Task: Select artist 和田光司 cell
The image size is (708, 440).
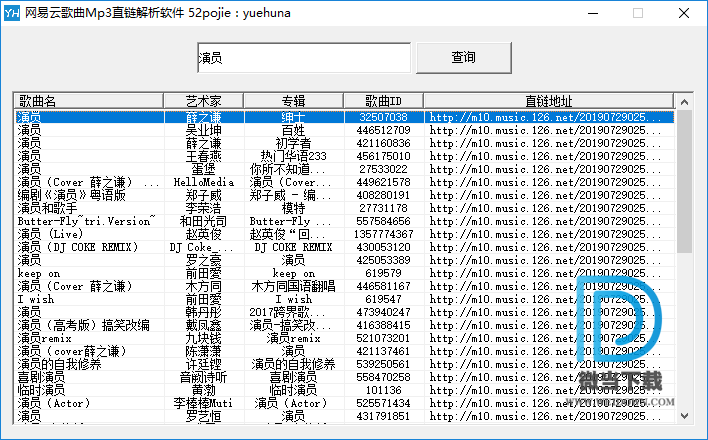Action: coord(204,221)
